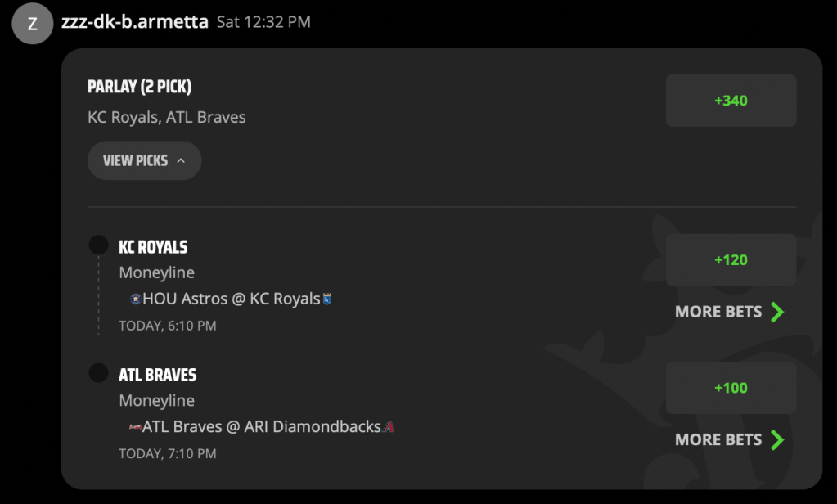Click the Atlanta Braves team logo
Viewport: 837px width, 504px height.
[x=135, y=426]
